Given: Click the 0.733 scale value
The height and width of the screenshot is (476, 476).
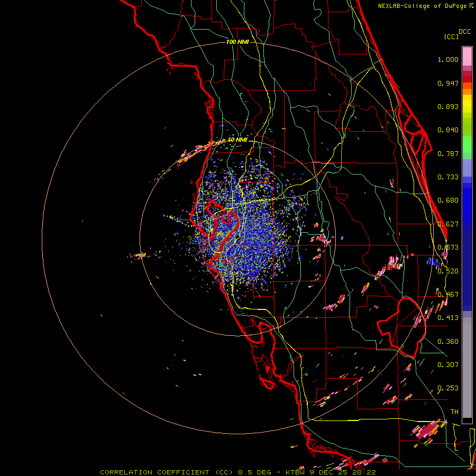Looking at the screenshot, I should (x=448, y=177).
